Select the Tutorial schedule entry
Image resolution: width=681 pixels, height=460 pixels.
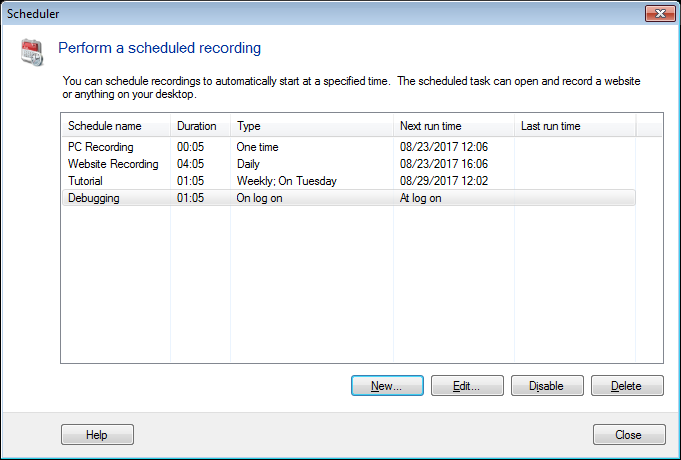pyautogui.click(x=88, y=181)
